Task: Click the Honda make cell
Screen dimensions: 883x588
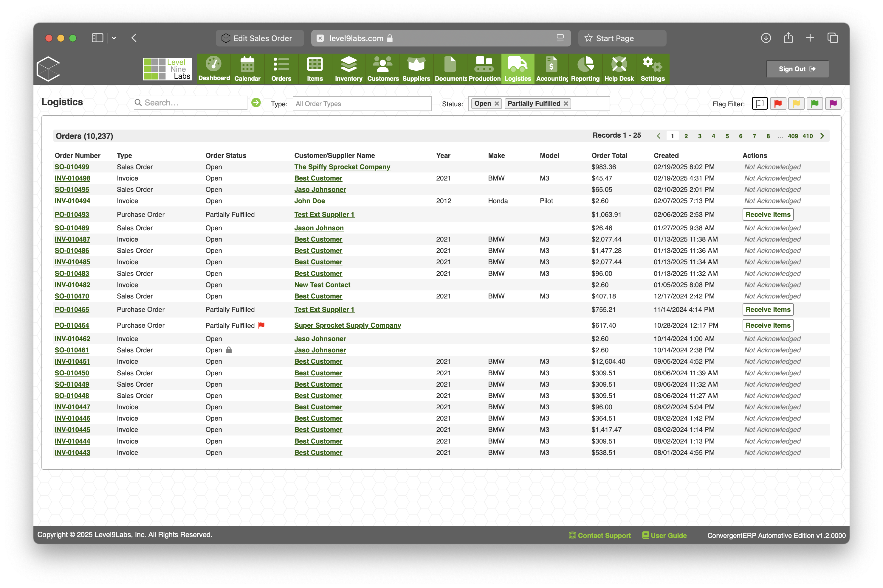Action: 498,201
